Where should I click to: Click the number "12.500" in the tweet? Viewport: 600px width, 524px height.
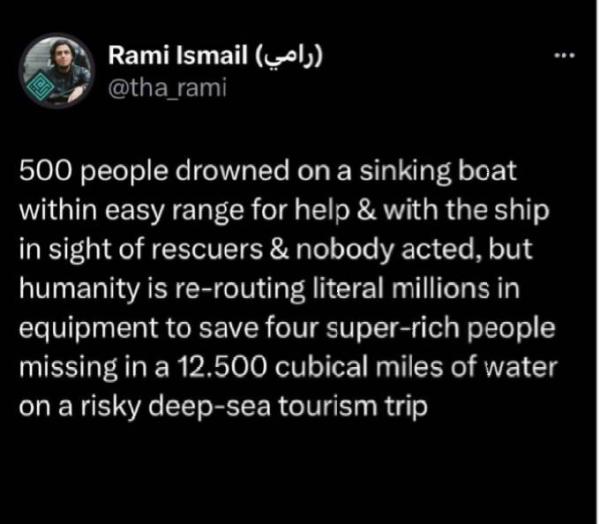(x=222, y=368)
